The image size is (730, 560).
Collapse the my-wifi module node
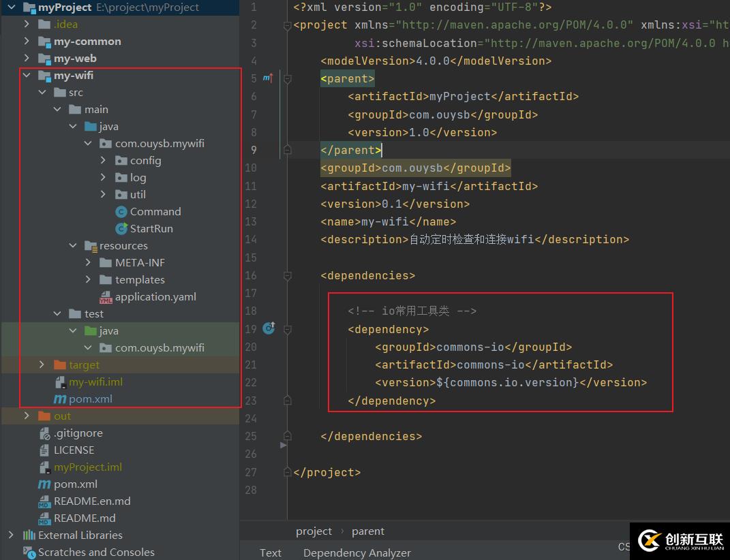[x=27, y=76]
